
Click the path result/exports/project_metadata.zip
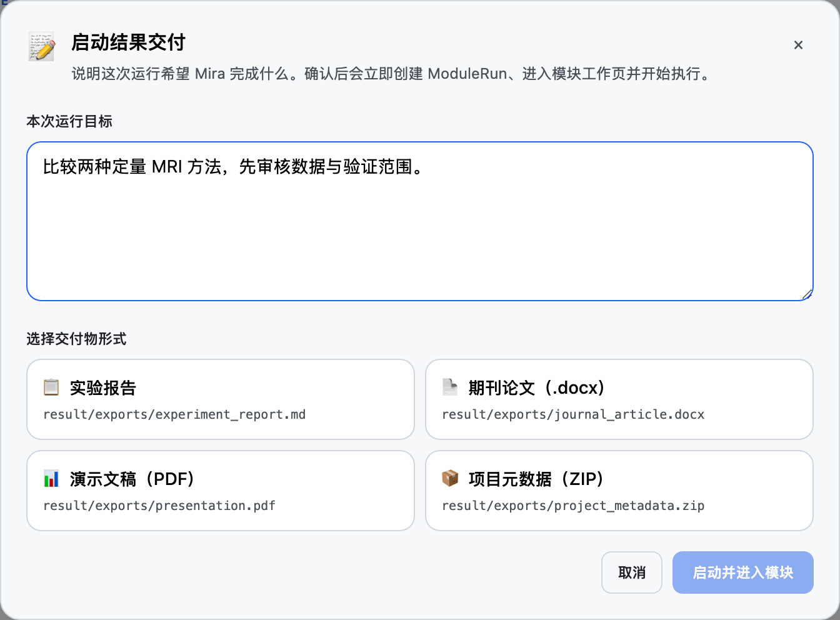pos(573,506)
